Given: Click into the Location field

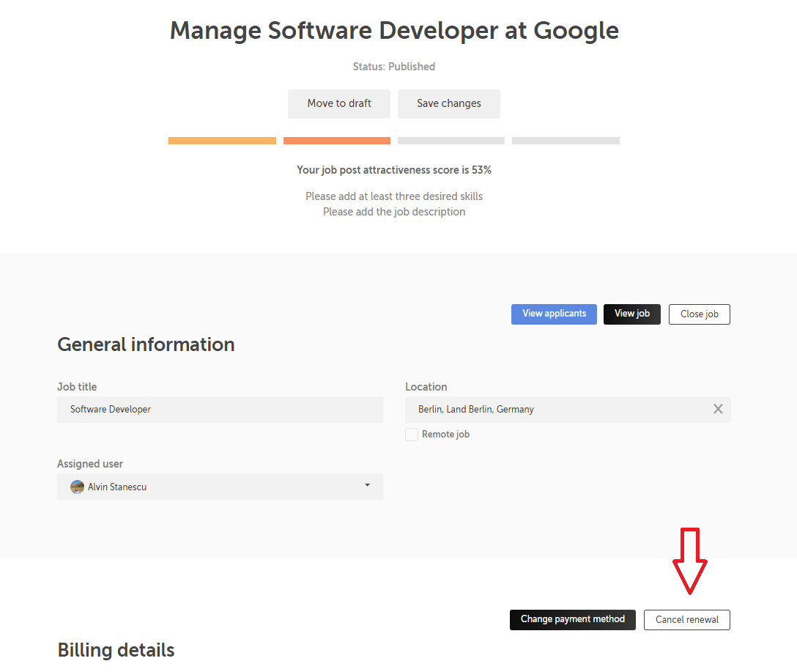Looking at the screenshot, I should [568, 409].
